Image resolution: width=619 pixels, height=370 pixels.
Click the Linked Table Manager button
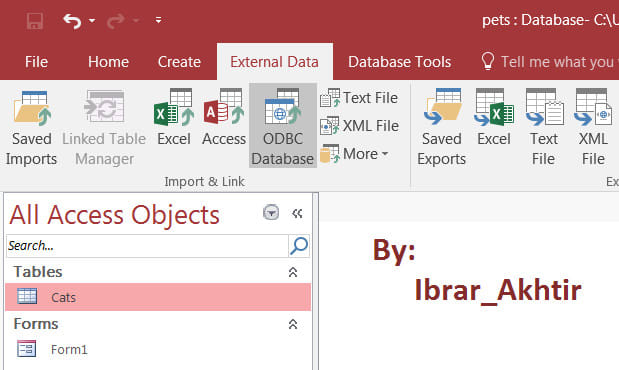tap(104, 127)
